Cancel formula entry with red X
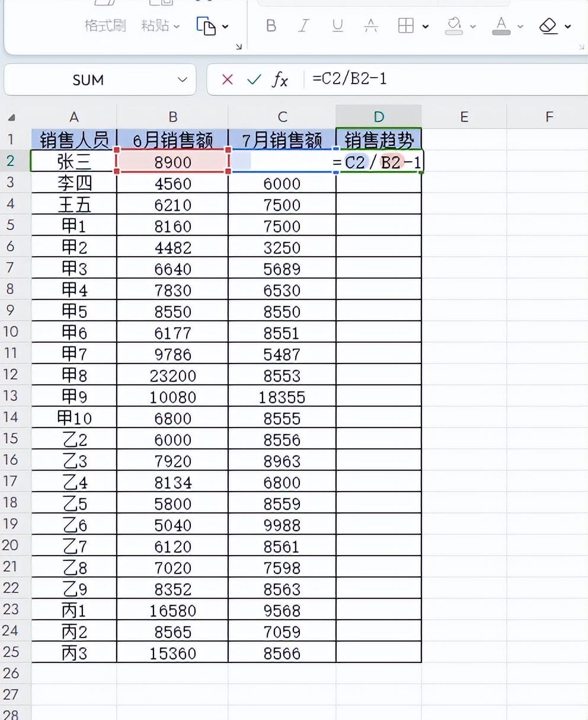 (227, 79)
